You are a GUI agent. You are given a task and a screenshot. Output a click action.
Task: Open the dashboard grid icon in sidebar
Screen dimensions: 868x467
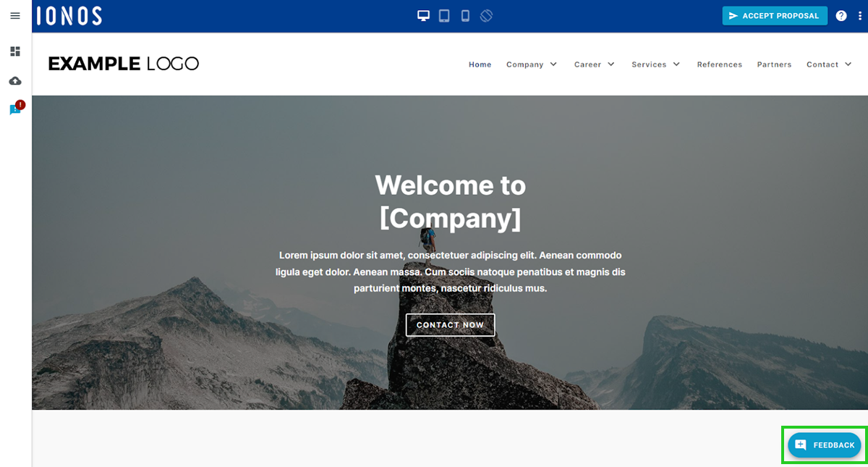[x=15, y=51]
